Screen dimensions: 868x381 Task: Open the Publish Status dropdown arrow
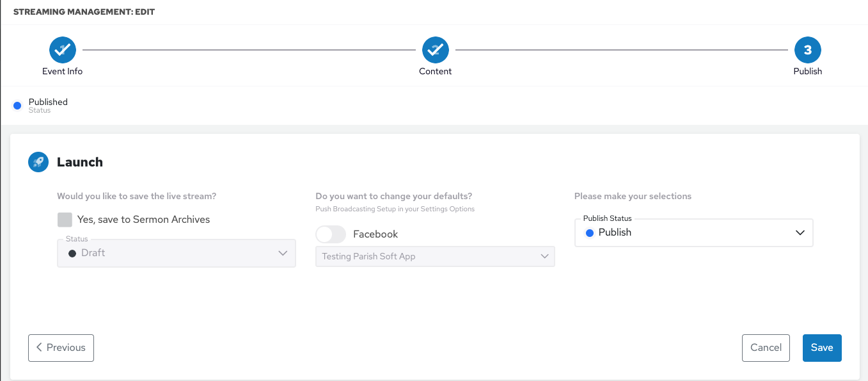point(800,233)
